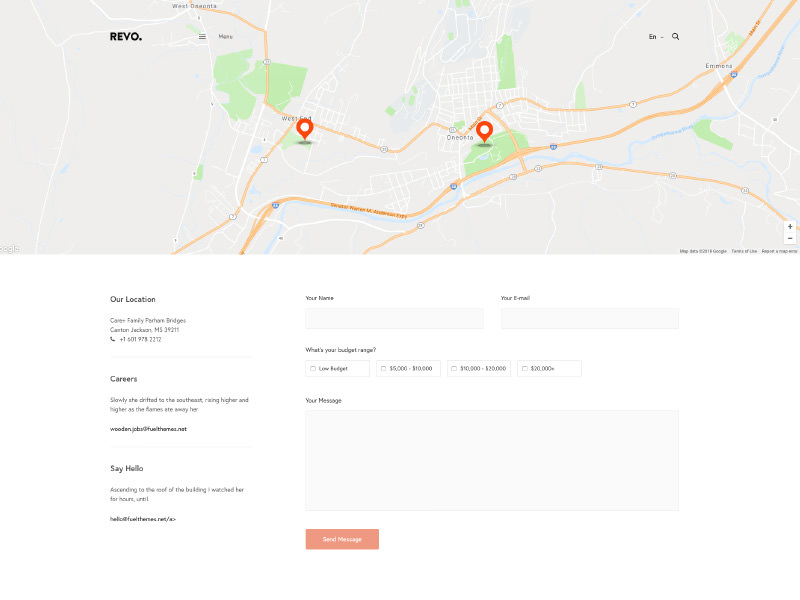Viewport: 800px width, 600px height.
Task: Click into the Your E-mail field
Action: [589, 318]
